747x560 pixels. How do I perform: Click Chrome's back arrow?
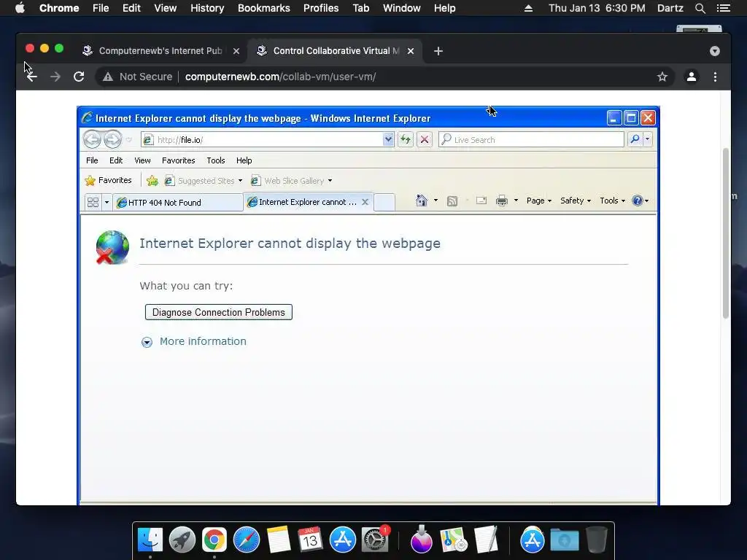[x=32, y=77]
